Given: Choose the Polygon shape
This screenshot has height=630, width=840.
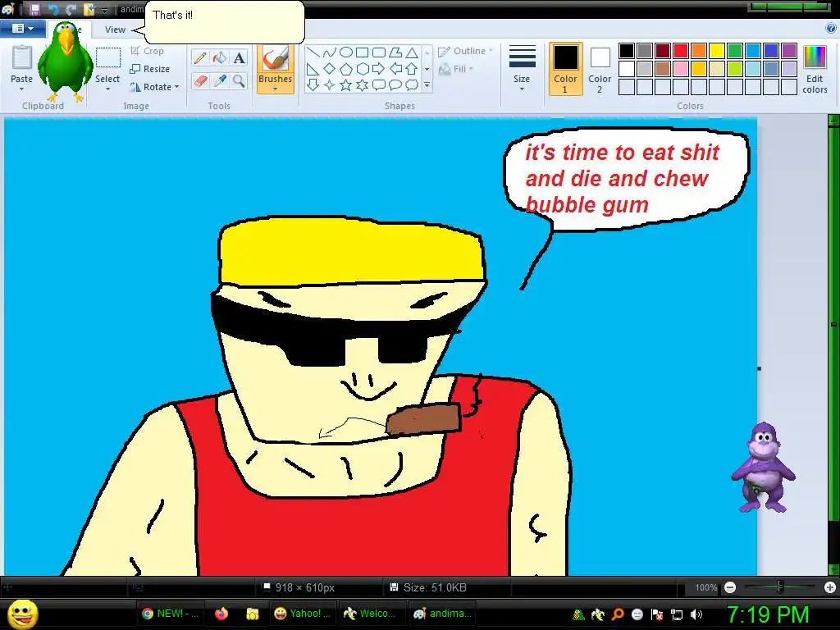Looking at the screenshot, I should click(395, 52).
